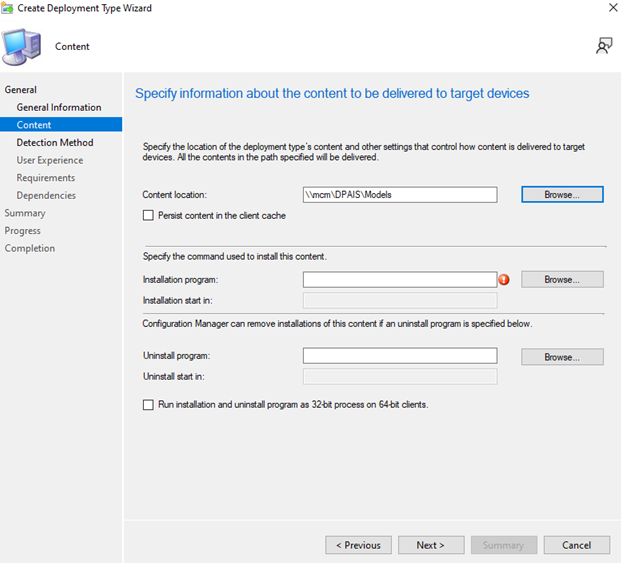Click the wizard title bar icon

coord(7,8)
